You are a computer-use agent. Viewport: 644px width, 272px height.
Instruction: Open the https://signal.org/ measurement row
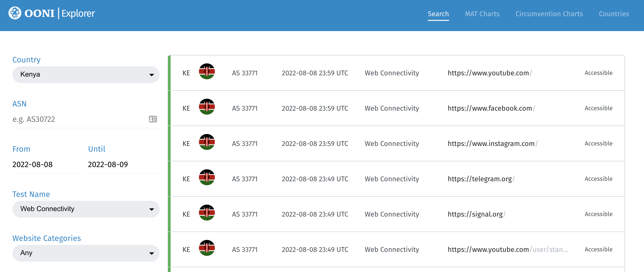point(475,214)
